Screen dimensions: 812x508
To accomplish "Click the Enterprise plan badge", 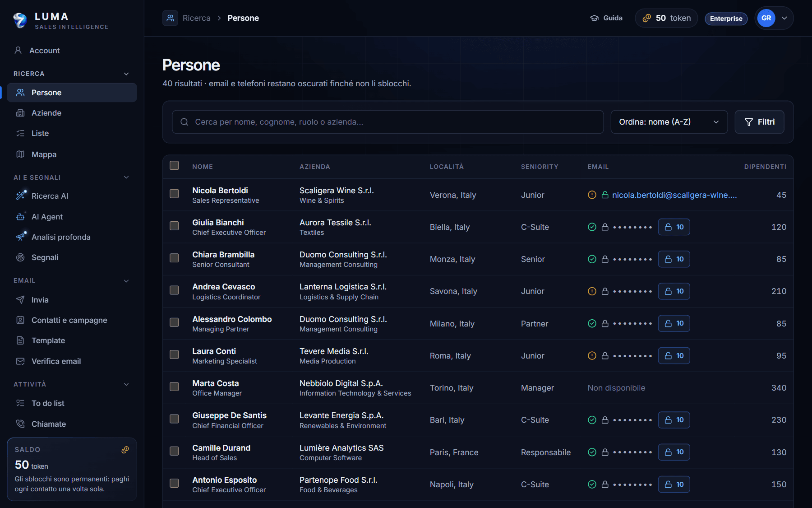I will coord(726,19).
